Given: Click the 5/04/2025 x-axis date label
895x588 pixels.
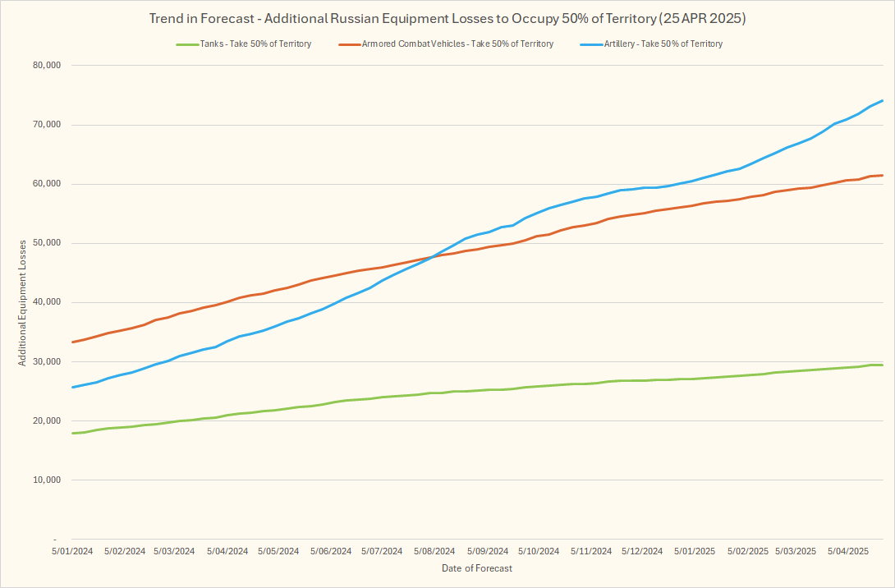Looking at the screenshot, I should tap(848, 551).
